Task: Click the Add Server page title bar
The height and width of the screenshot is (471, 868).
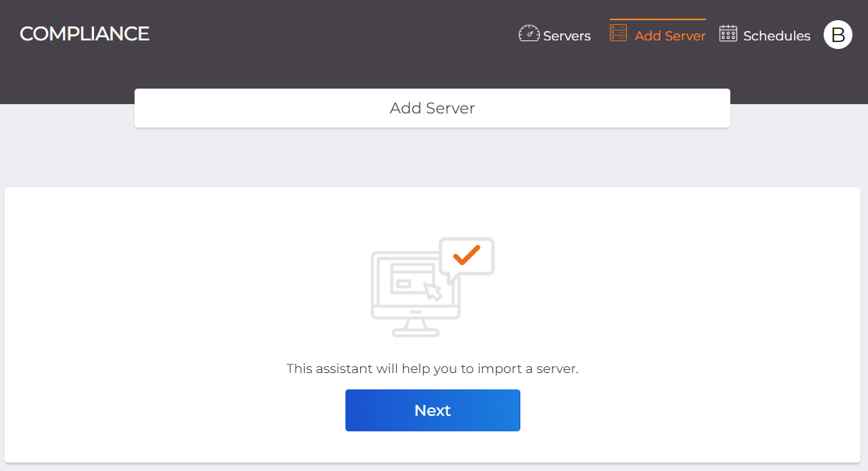Action: pos(432,108)
